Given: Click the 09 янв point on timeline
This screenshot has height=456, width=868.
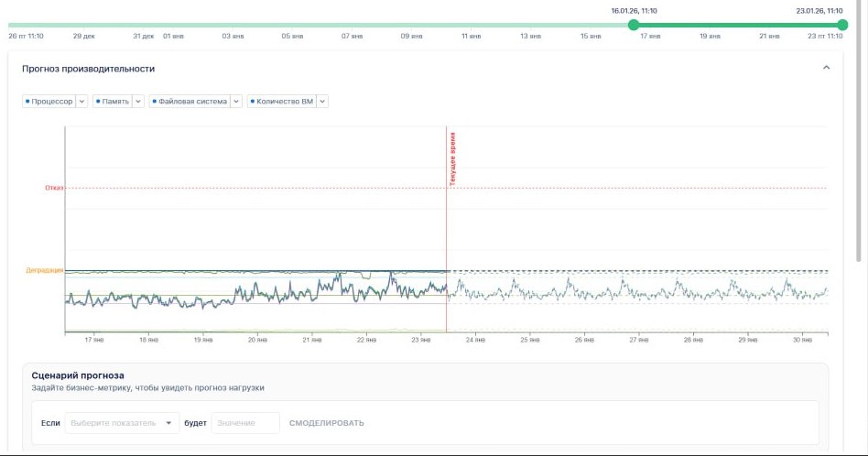Looking at the screenshot, I should 411,37.
